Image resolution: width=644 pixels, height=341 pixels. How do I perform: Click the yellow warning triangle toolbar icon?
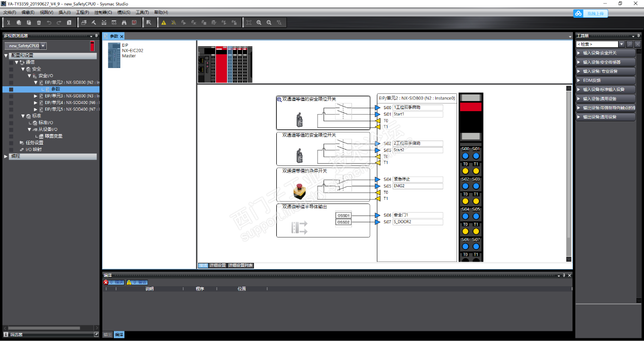click(x=164, y=22)
